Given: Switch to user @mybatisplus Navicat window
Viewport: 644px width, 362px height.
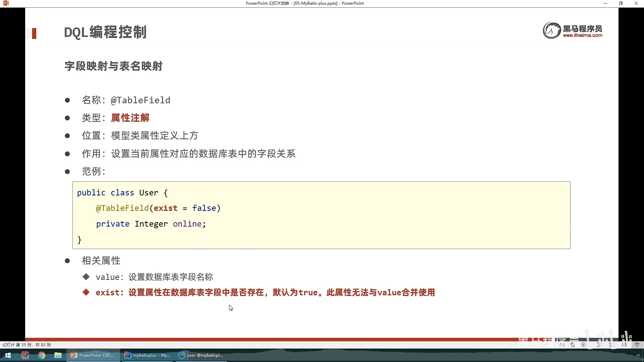Looking at the screenshot, I should click(x=201, y=355).
